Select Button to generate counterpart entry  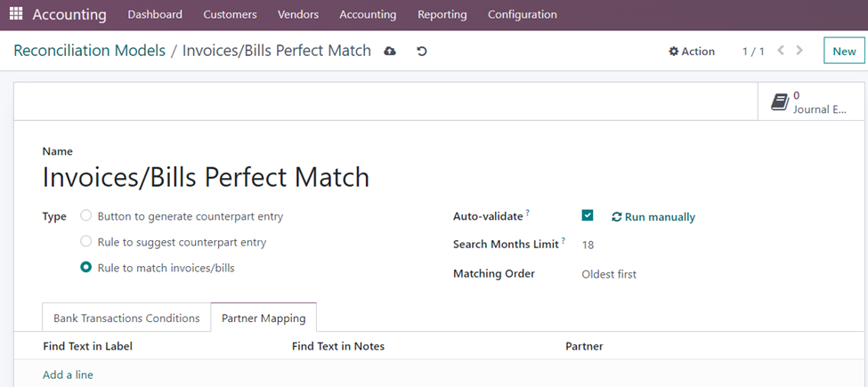(x=86, y=216)
